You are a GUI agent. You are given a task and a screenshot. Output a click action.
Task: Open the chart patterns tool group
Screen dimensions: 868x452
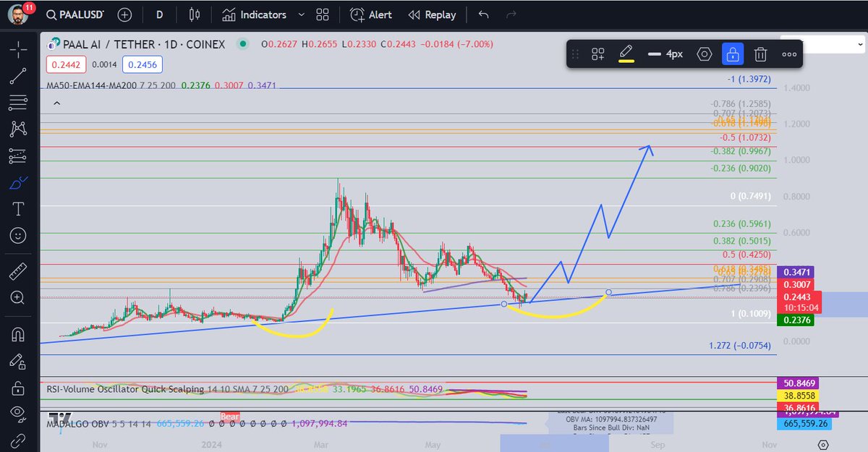(x=19, y=129)
